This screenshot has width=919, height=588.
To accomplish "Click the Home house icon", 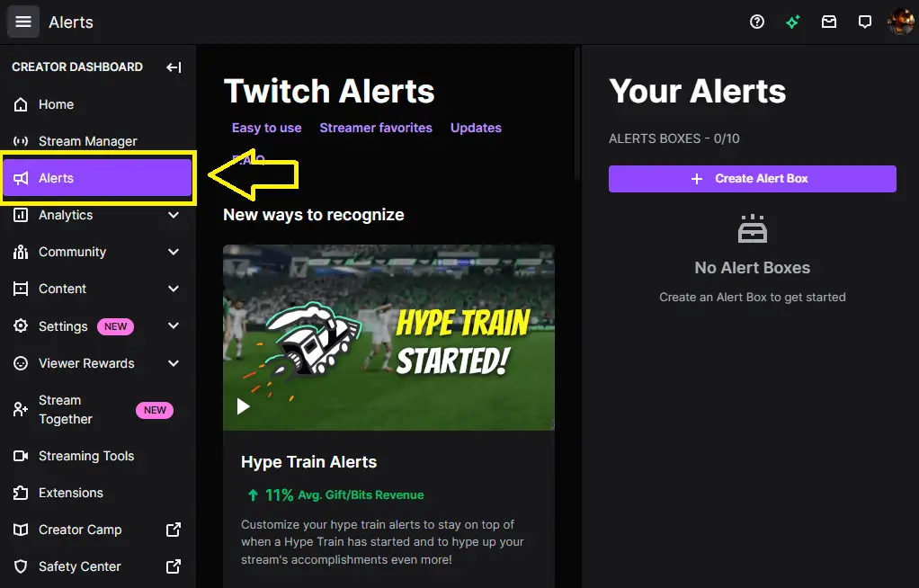I will point(21,104).
